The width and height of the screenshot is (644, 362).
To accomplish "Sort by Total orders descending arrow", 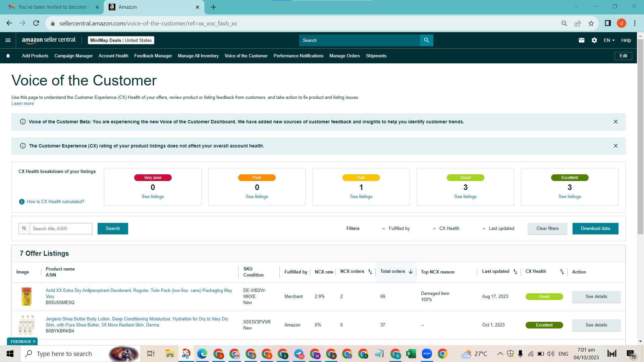I will (x=411, y=272).
